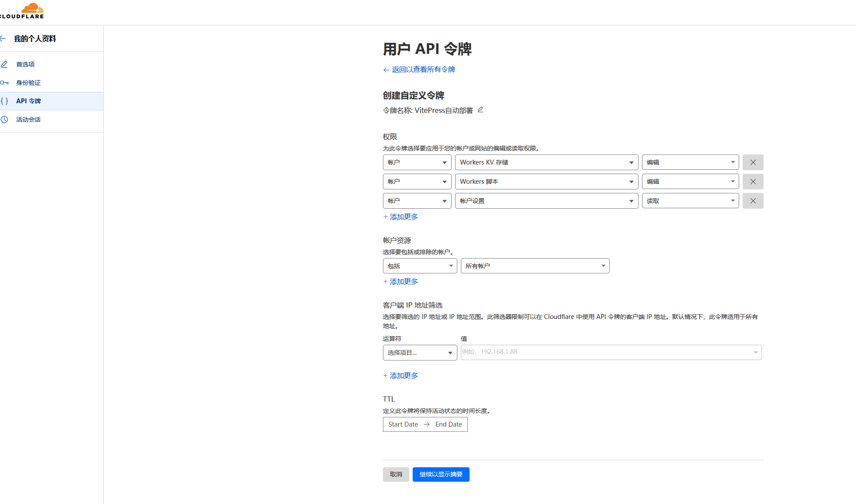Click pencil icon to edit token name

pyautogui.click(x=480, y=110)
